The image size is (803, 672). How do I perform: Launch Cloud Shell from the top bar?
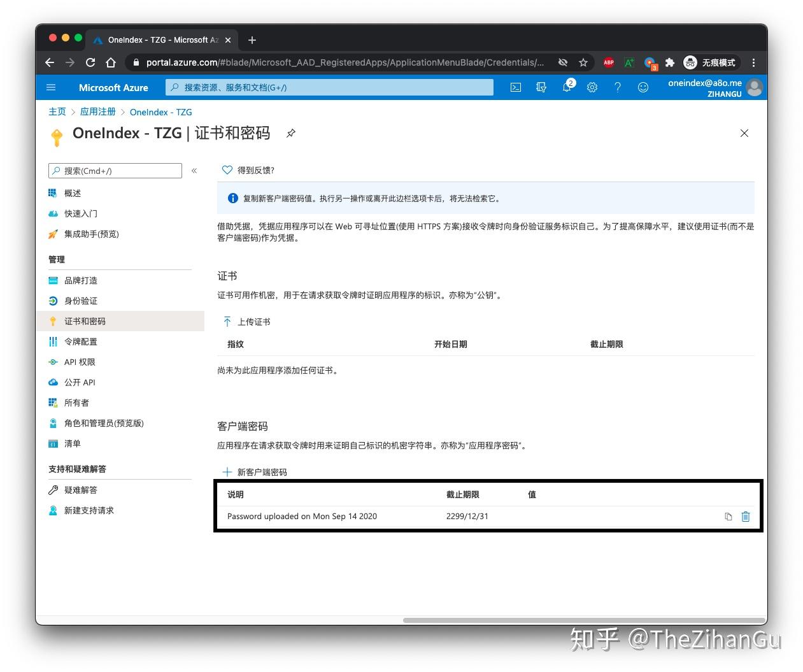coord(516,87)
